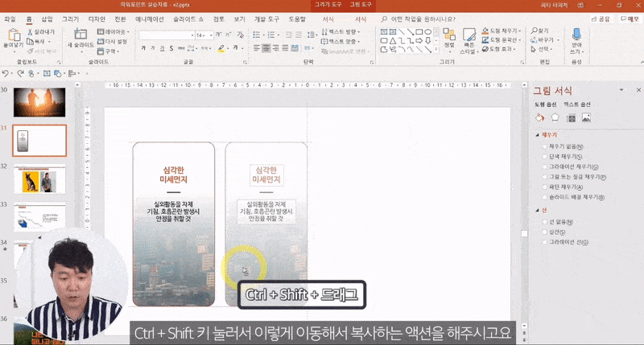This screenshot has height=345, width=644.
Task: Click the numbered list icon
Action: pyautogui.click(x=271, y=35)
